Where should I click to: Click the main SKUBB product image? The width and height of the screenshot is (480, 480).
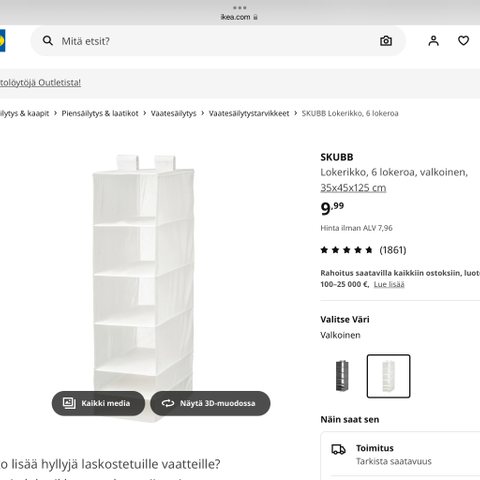pyautogui.click(x=143, y=288)
